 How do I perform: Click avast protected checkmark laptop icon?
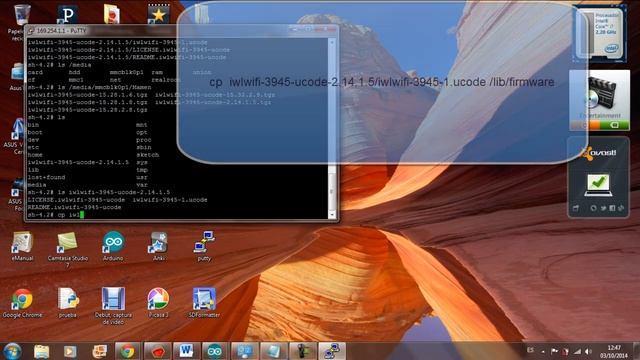point(598,185)
